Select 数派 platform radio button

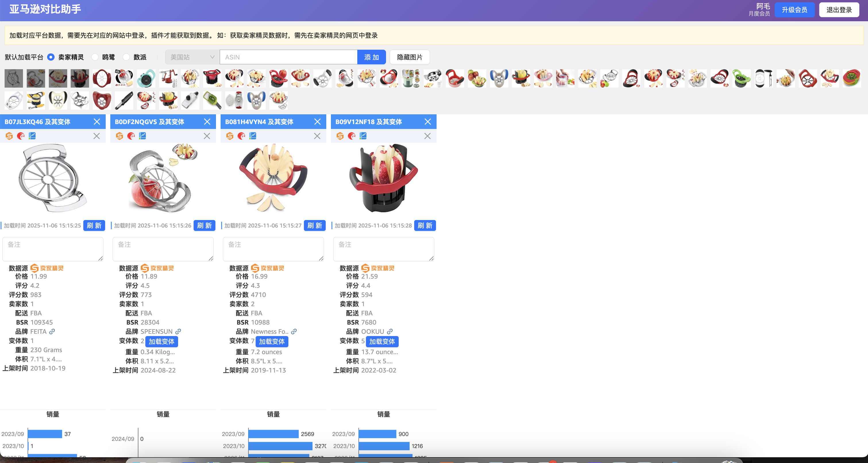(126, 57)
